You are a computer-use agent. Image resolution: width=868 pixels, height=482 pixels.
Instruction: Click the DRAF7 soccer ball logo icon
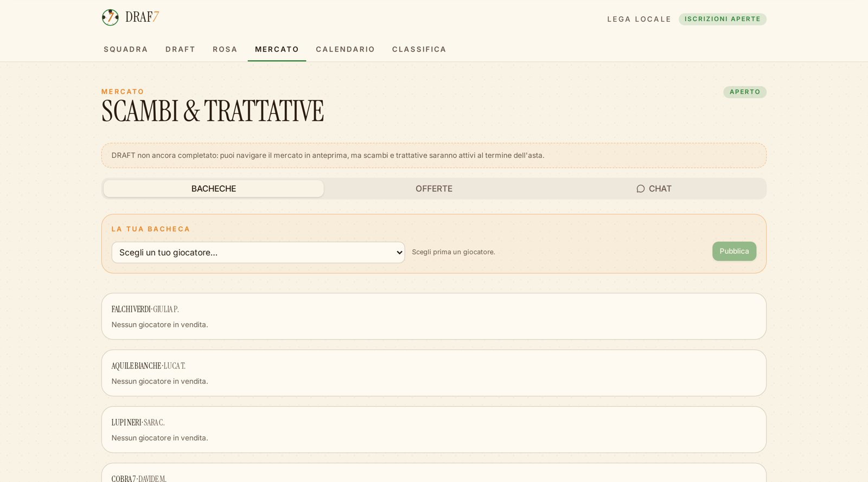click(x=110, y=17)
